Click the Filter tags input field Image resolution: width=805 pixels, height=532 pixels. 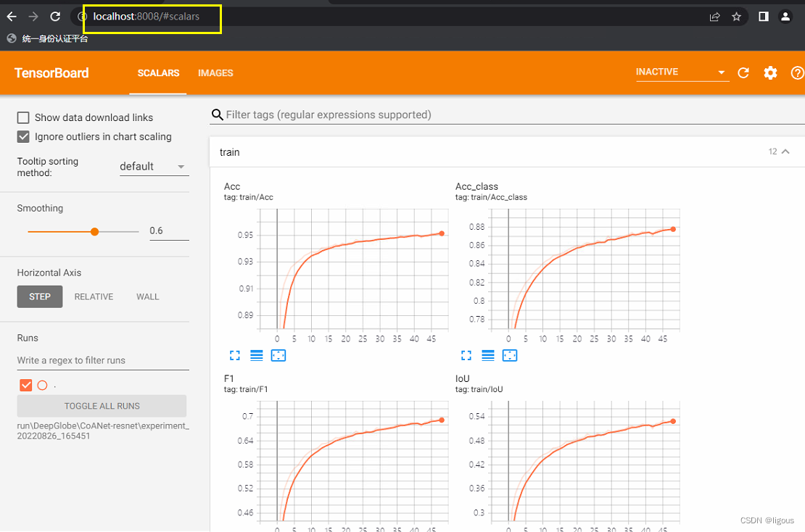click(x=513, y=115)
